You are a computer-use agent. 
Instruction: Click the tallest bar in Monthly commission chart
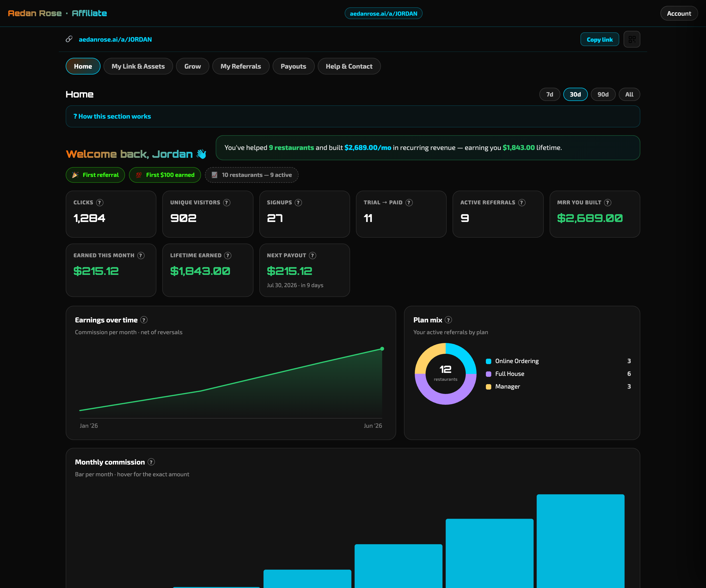point(580,541)
